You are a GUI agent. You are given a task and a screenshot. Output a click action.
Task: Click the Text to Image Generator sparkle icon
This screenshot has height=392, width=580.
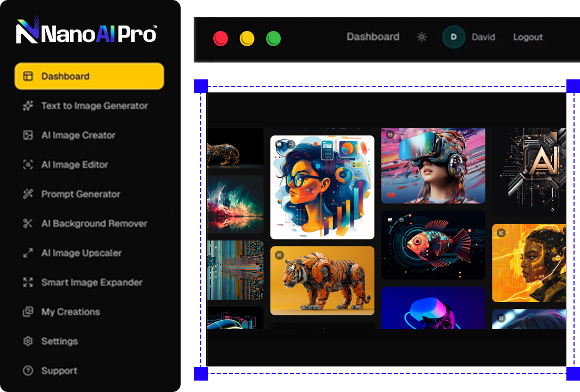coord(28,106)
